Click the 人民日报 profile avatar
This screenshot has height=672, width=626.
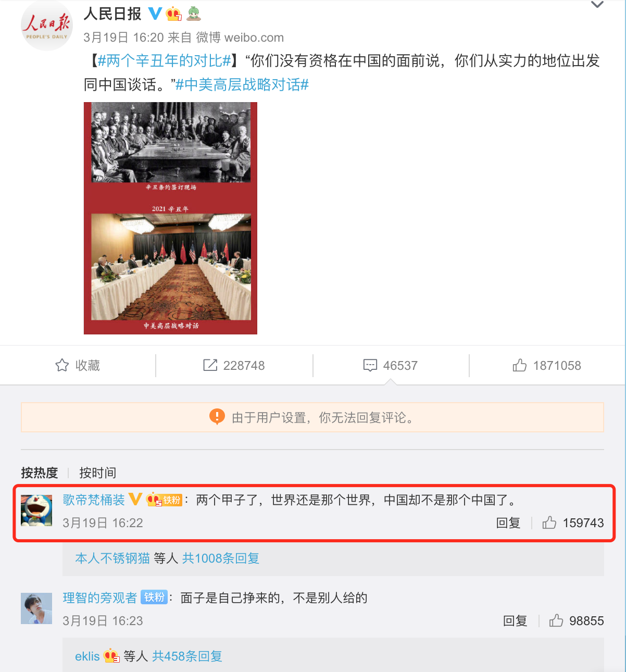point(46,26)
